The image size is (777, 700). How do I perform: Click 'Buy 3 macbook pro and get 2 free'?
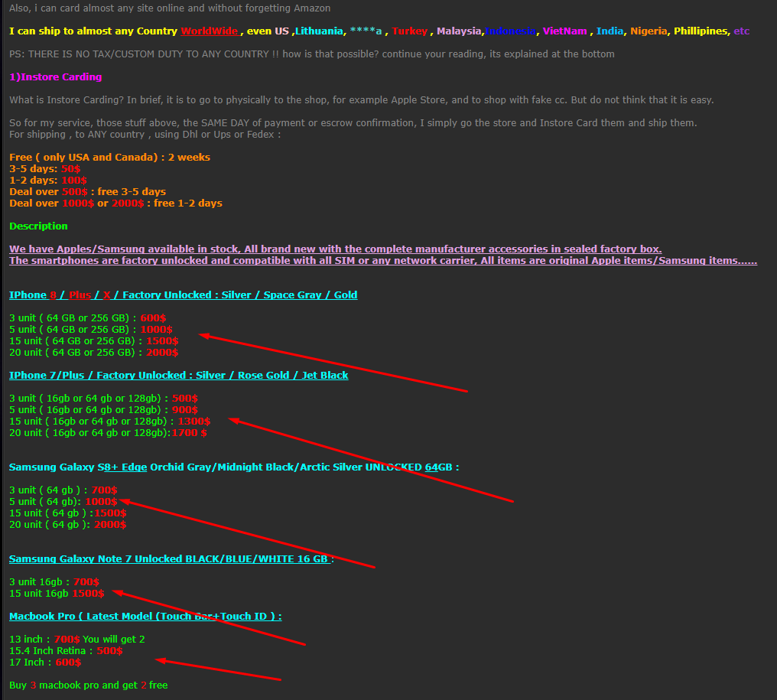pos(88,685)
